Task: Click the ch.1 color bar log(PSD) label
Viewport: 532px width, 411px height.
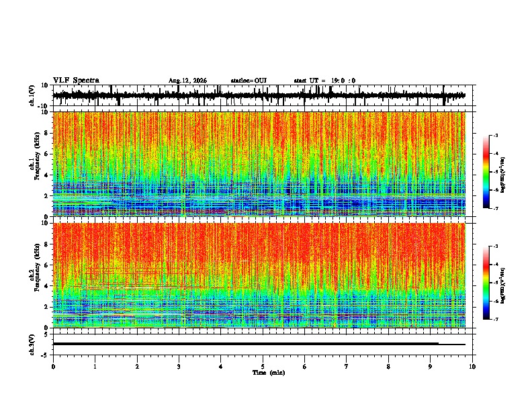Action: coord(503,175)
